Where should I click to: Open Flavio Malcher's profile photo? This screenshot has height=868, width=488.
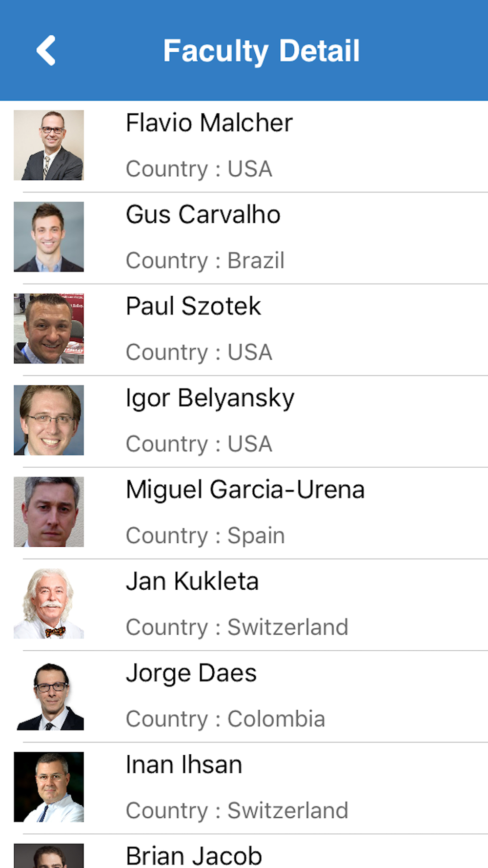click(49, 145)
